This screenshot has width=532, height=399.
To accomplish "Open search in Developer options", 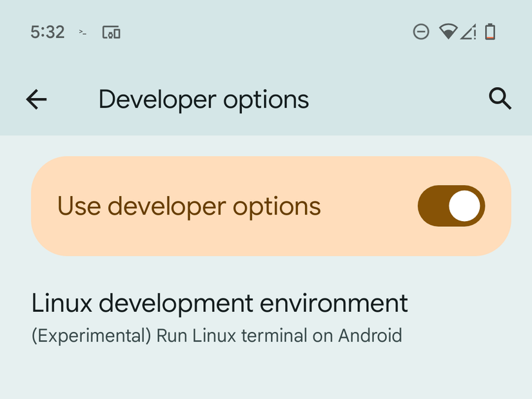I will coord(500,99).
